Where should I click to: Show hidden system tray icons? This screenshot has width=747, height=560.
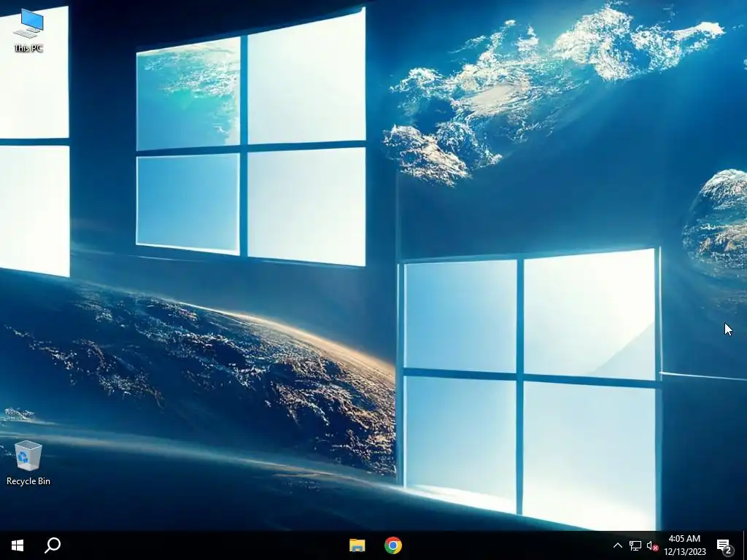pyautogui.click(x=617, y=545)
